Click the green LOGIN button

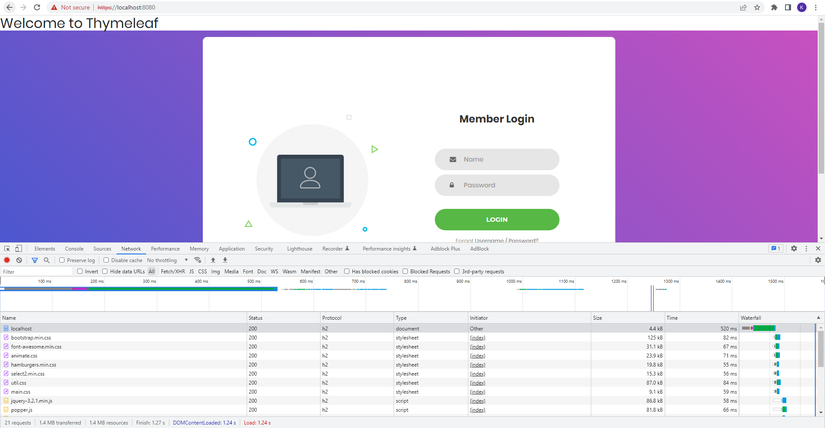tap(497, 220)
